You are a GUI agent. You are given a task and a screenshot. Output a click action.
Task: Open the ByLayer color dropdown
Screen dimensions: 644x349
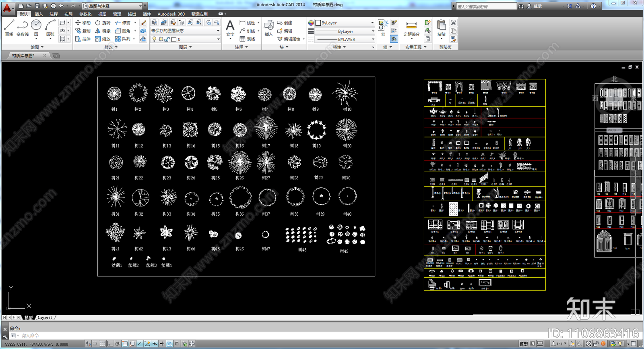345,23
